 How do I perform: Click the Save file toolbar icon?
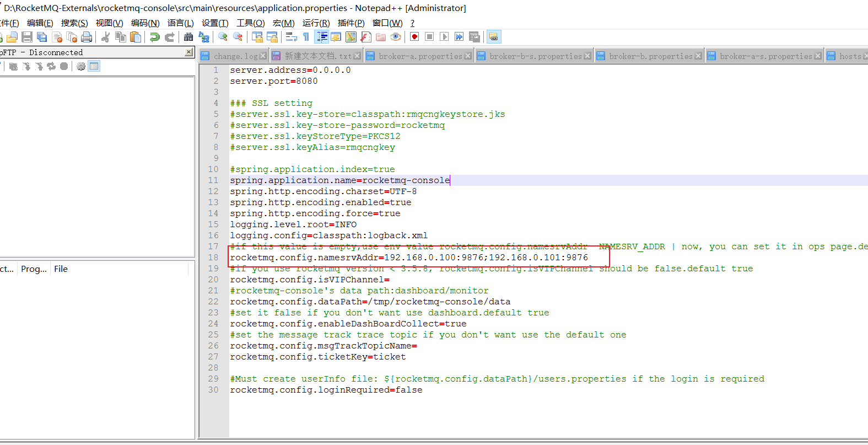pos(27,37)
